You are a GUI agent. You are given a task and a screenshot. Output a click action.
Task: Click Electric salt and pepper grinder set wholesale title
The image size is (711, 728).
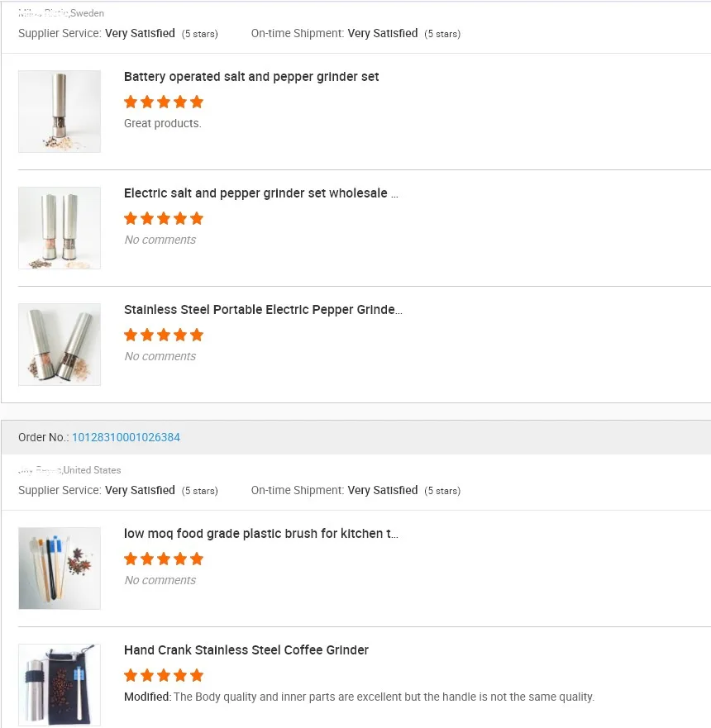click(260, 193)
